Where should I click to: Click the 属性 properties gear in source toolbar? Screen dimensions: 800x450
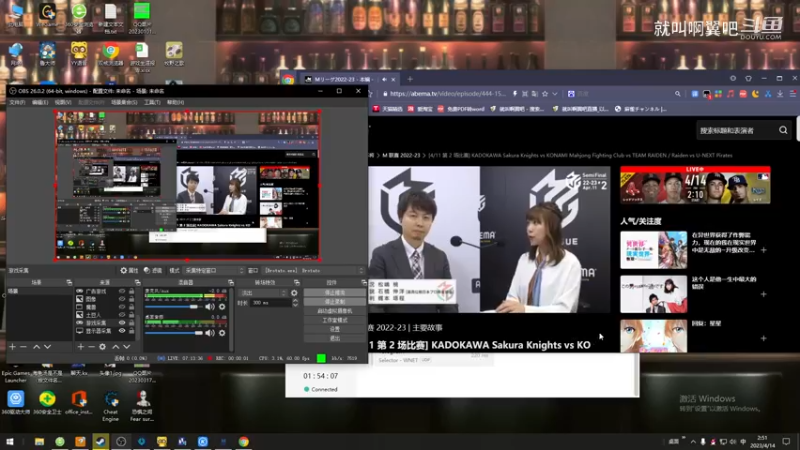(129, 270)
